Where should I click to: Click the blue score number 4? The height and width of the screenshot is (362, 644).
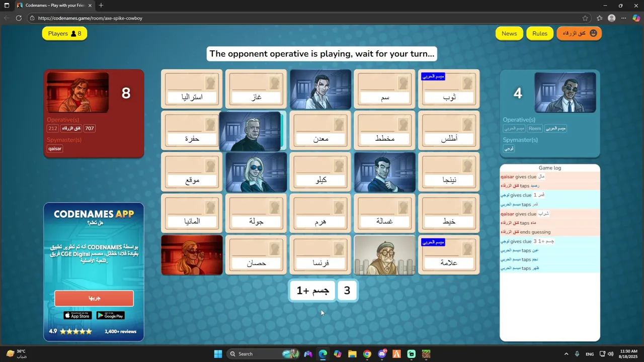point(518,93)
